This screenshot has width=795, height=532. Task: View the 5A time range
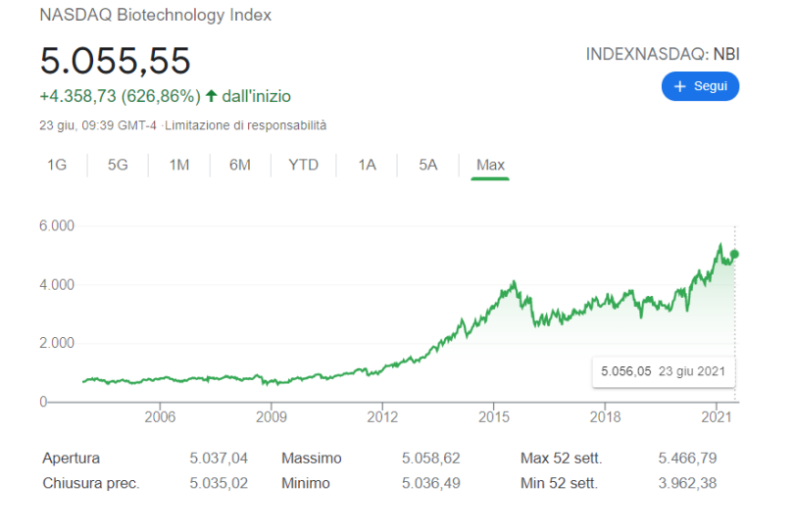pos(428,166)
